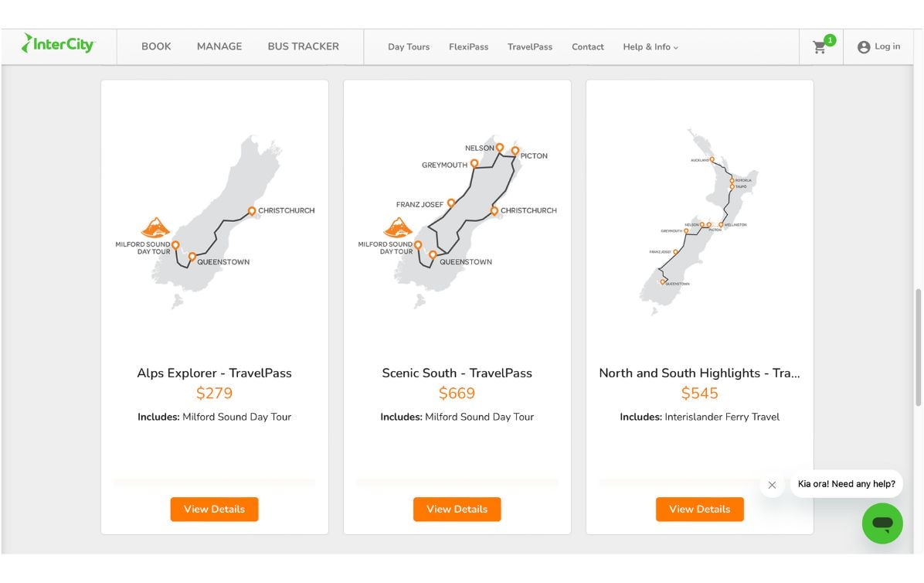Click the cart item count badge
Viewport: 924px width, 583px height.
[x=830, y=40]
